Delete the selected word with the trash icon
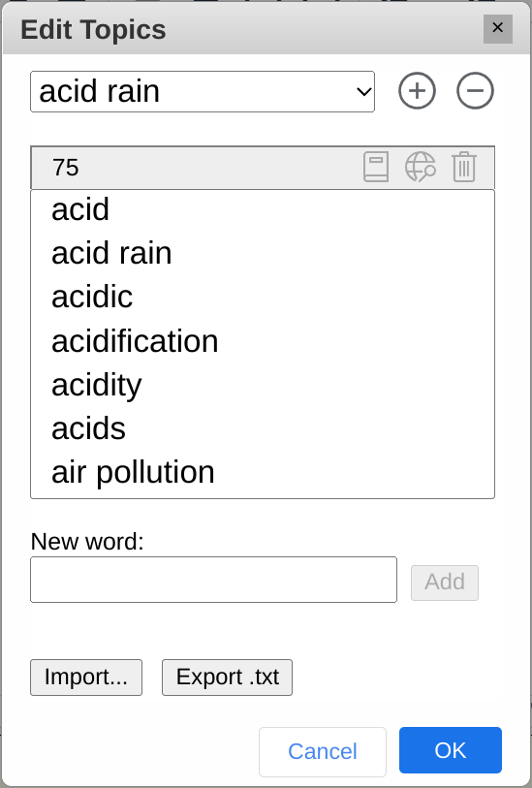 tap(463, 167)
